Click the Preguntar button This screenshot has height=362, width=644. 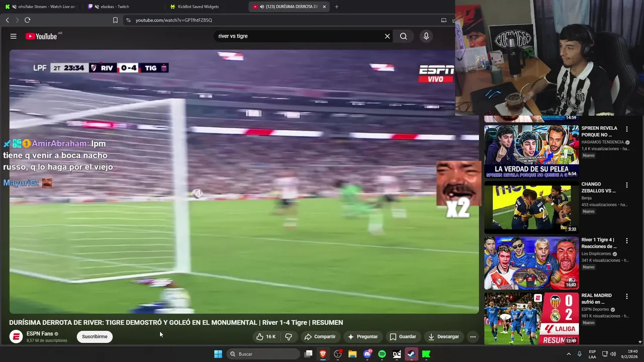click(x=362, y=336)
